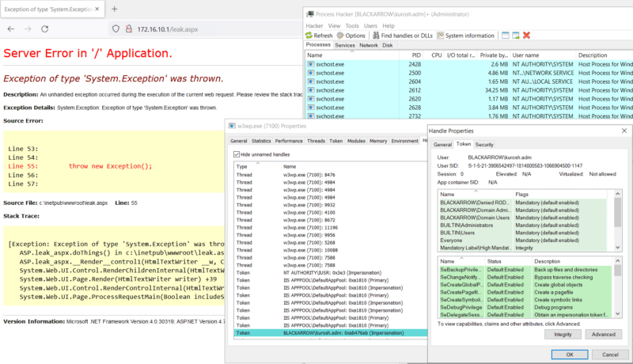
Task: Click the insecure connection lock icon
Action: tap(129, 29)
